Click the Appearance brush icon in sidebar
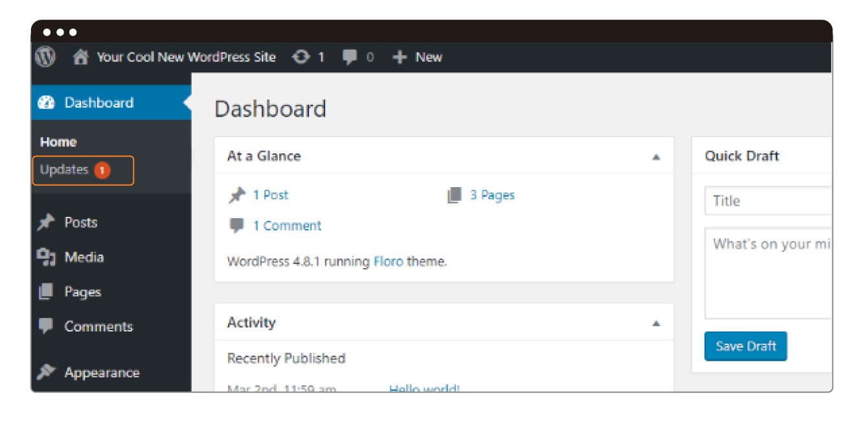The image size is (868, 437). click(46, 372)
